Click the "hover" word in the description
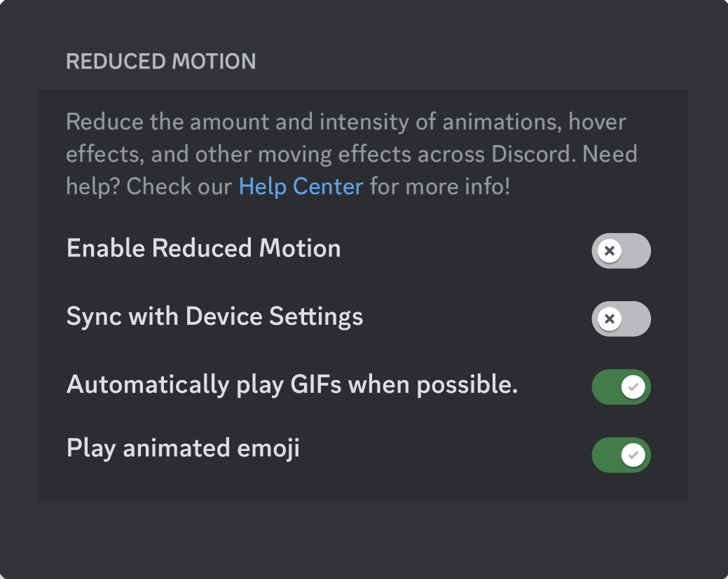The width and height of the screenshot is (728, 579). coord(597,122)
